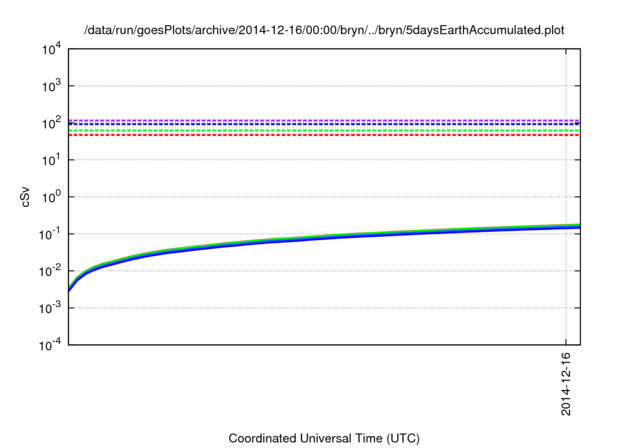
Task: Click the Coordinated Universal Time (UTC) axis title
Action: pyautogui.click(x=324, y=438)
